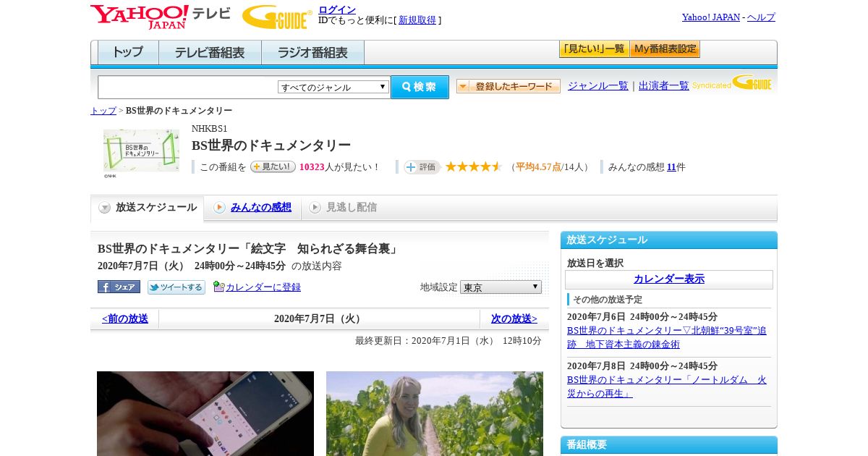The width and height of the screenshot is (868, 456).
Task: Click the 見たい! add button
Action: click(x=273, y=166)
